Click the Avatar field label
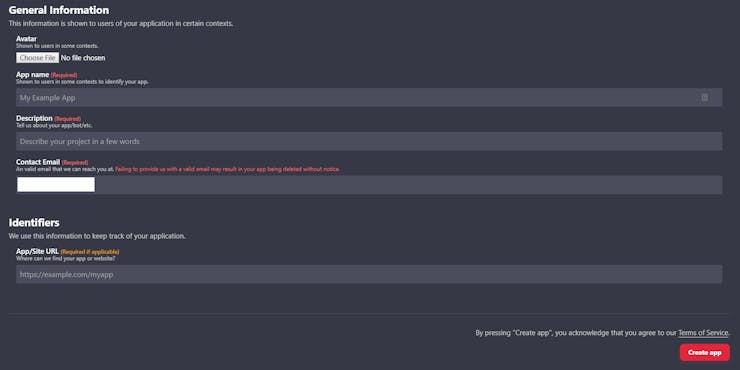The width and height of the screenshot is (740, 370). (26, 39)
